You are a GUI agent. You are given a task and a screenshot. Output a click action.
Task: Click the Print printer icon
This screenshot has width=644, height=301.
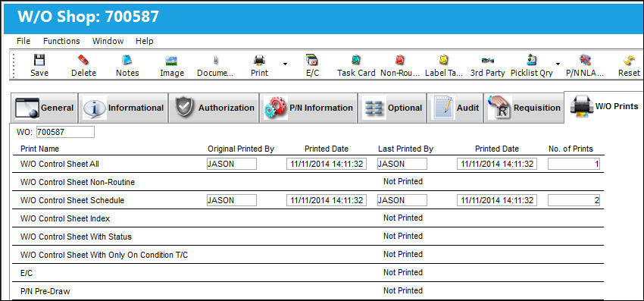pos(259,61)
